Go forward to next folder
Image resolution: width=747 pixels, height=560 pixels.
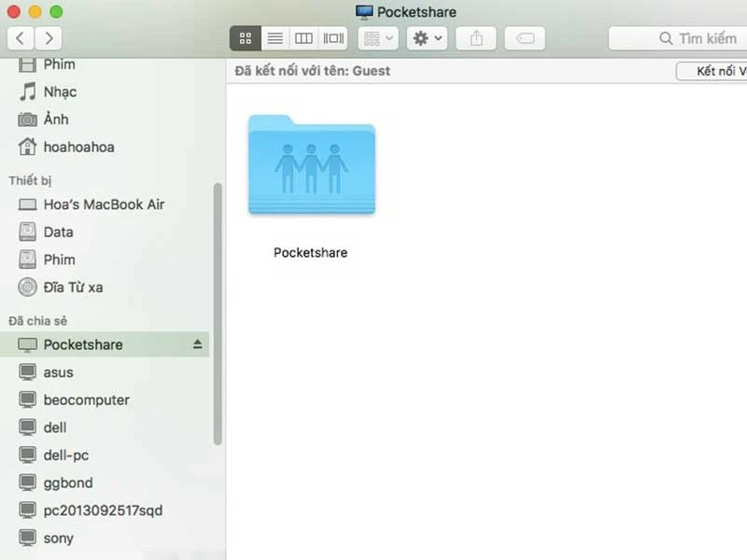49,38
